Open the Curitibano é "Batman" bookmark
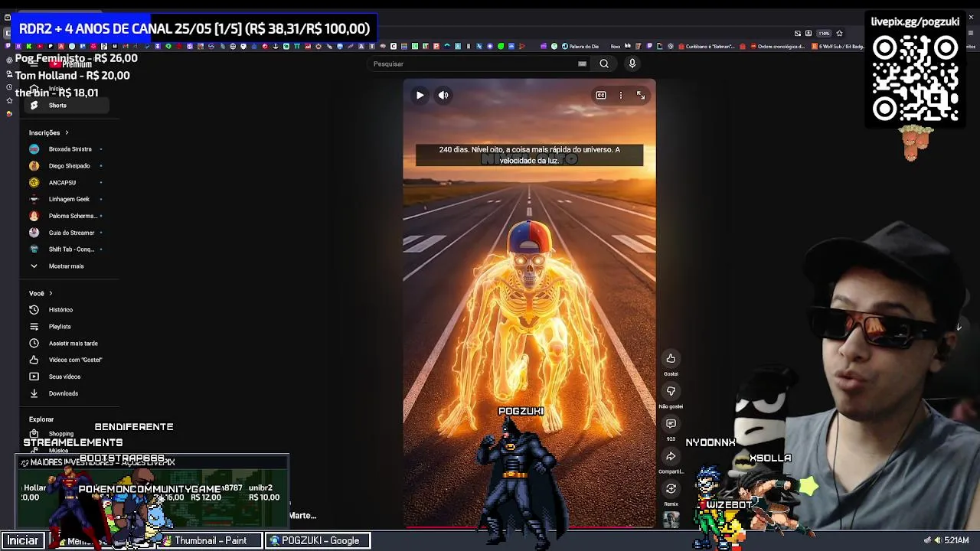Viewport: 980px width, 551px height. point(707,47)
